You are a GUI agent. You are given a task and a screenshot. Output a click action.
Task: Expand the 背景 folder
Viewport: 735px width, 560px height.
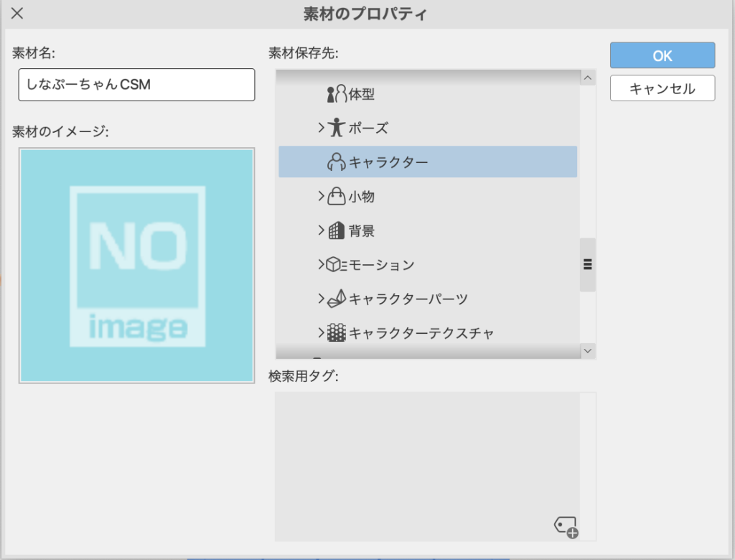click(x=321, y=230)
